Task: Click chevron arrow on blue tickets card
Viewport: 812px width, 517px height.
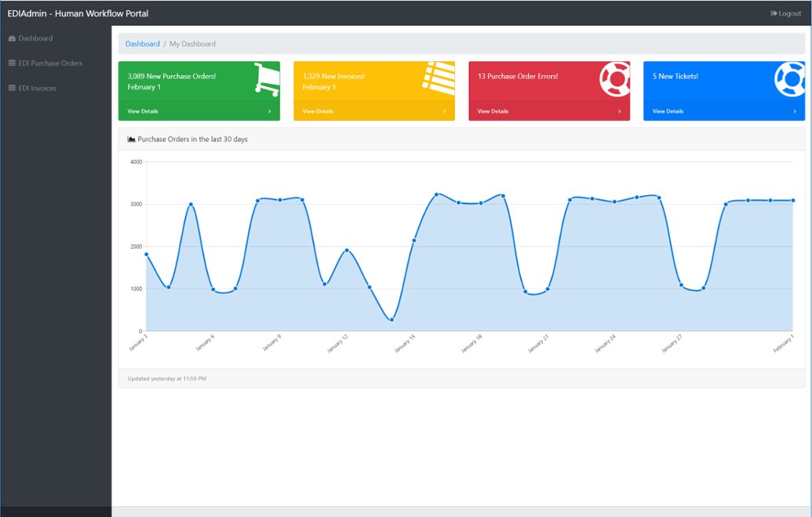Action: click(x=795, y=111)
